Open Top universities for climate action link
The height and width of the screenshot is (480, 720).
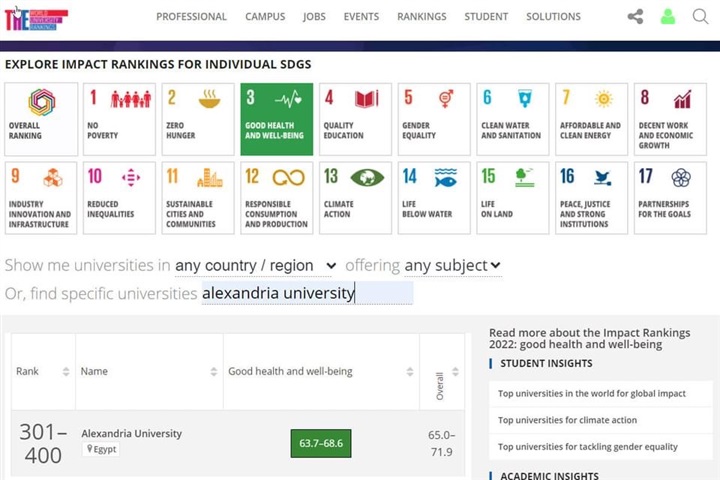click(x=567, y=420)
